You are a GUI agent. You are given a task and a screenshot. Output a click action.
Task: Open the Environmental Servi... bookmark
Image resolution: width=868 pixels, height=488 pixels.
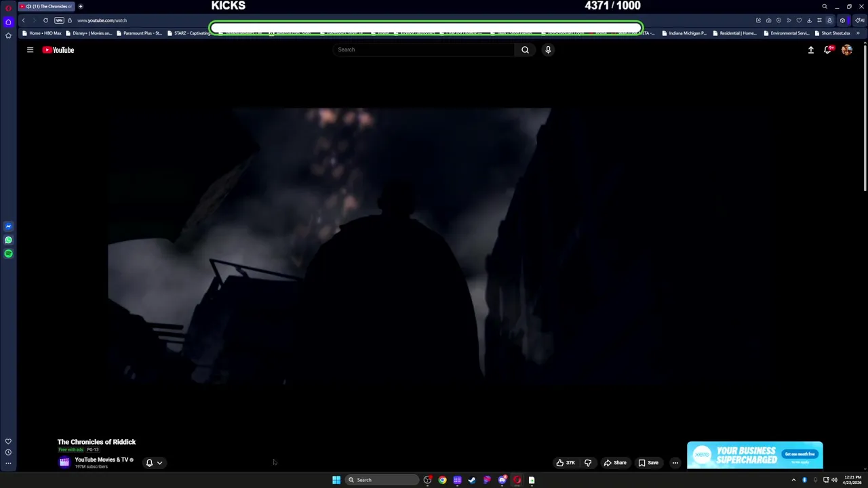(x=786, y=33)
